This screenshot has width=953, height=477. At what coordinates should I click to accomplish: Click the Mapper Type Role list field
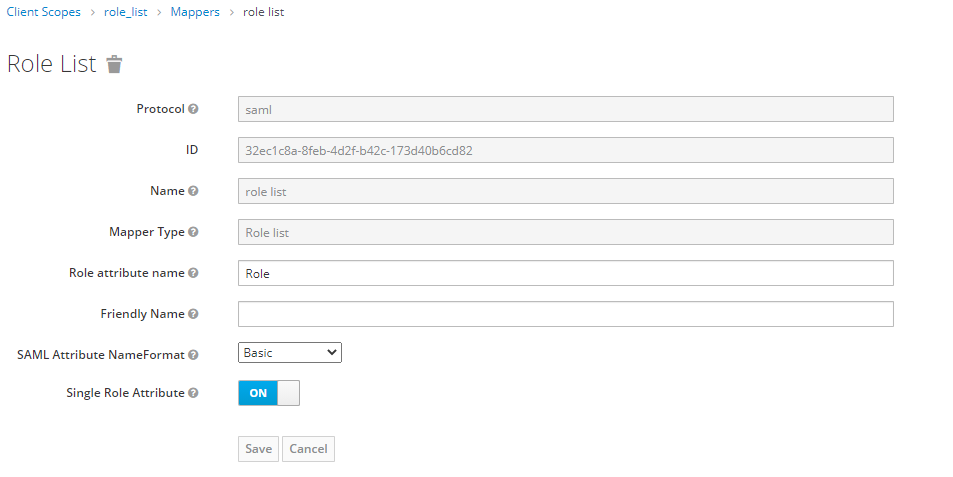[x=566, y=232]
